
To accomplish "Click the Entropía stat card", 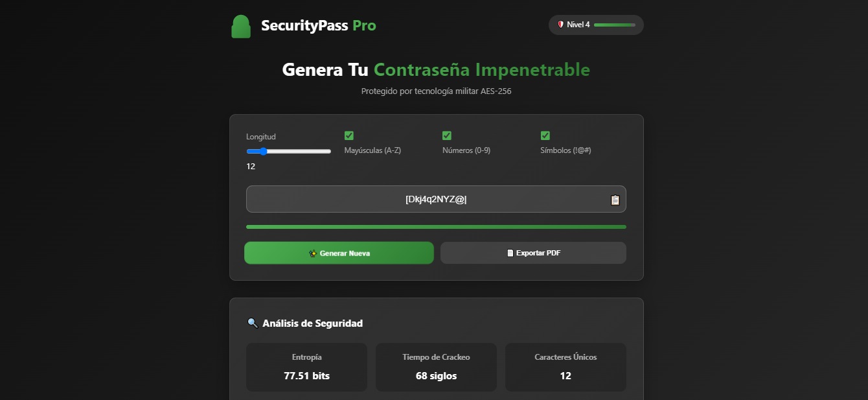I will click(306, 367).
